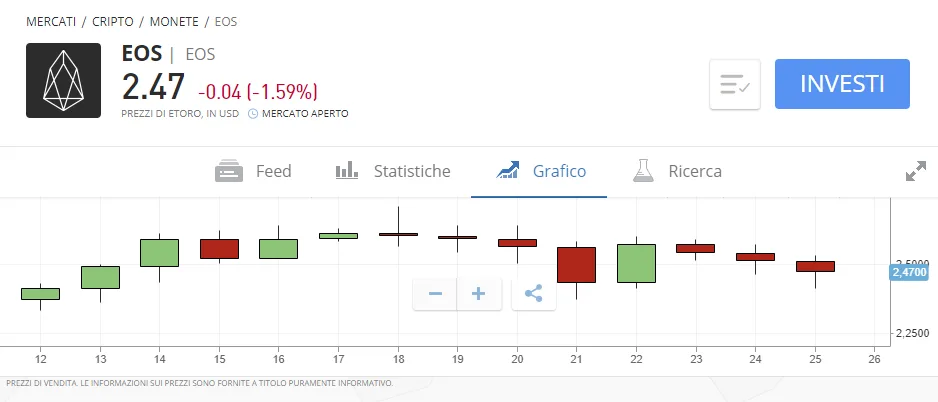Select the green candle on day 14
This screenshot has height=402, width=938.
pos(159,252)
